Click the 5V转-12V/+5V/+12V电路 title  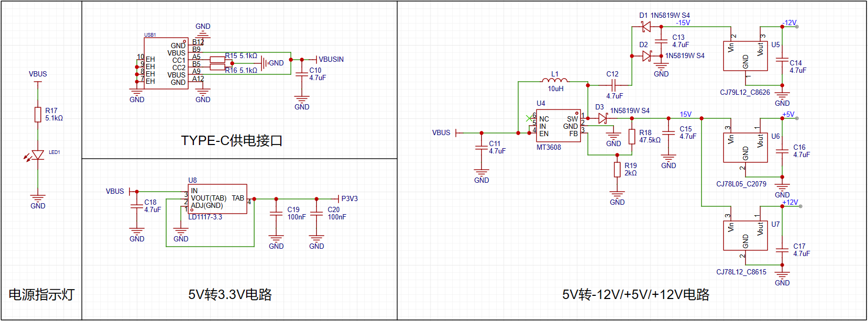click(636, 294)
